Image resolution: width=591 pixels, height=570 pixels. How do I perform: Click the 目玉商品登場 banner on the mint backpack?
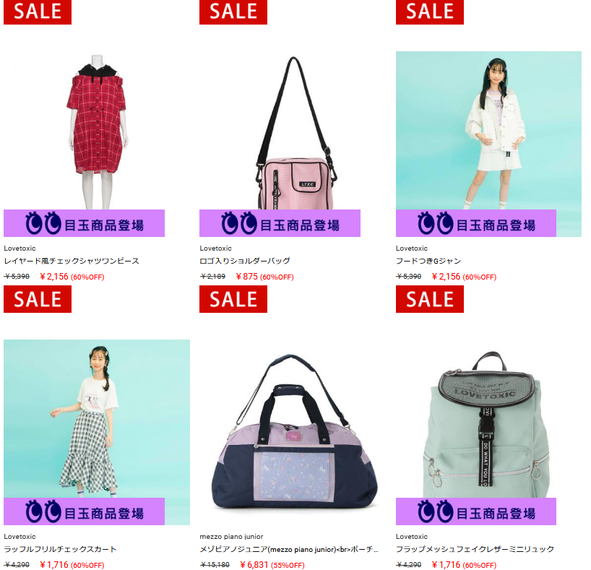point(476,511)
